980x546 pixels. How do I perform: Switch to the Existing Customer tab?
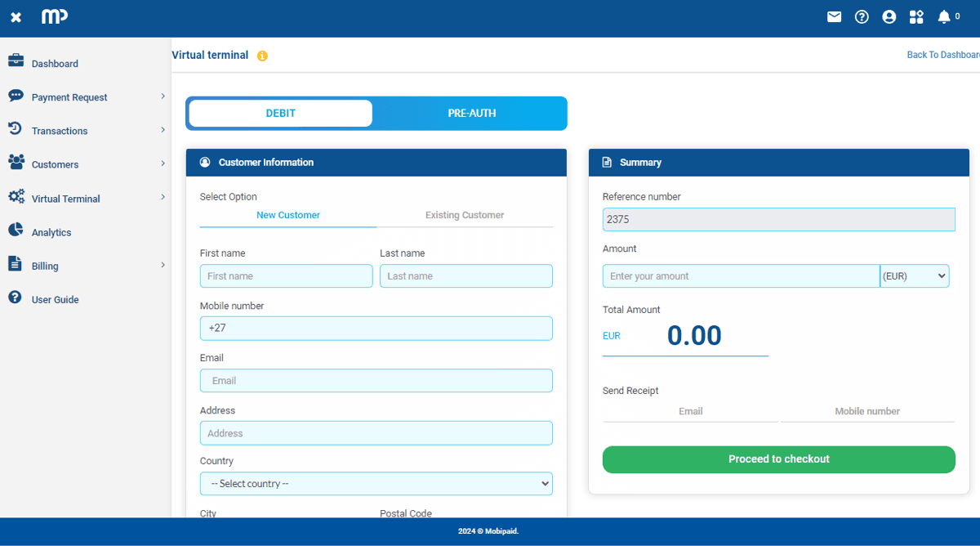coord(464,216)
